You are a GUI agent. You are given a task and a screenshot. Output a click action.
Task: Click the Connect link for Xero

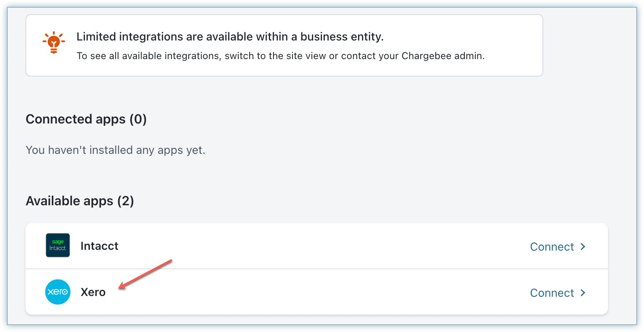click(x=552, y=293)
